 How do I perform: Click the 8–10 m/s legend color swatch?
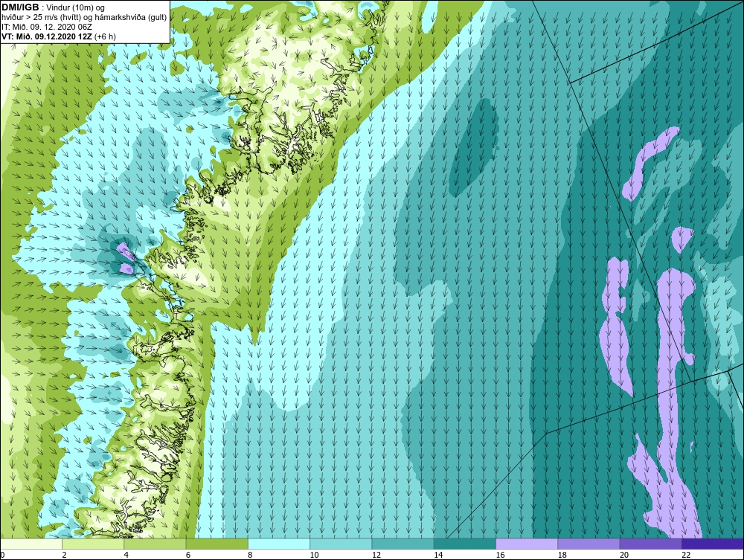click(x=279, y=544)
